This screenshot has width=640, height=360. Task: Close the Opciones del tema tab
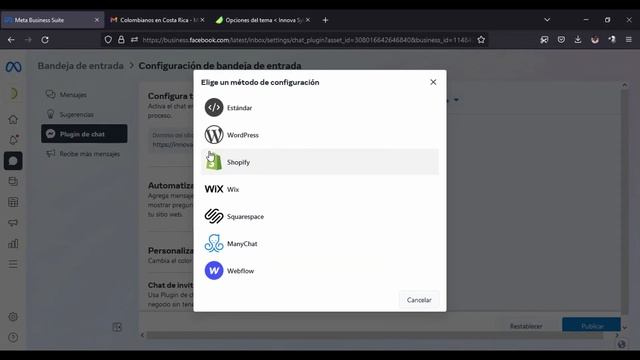[x=308, y=20]
